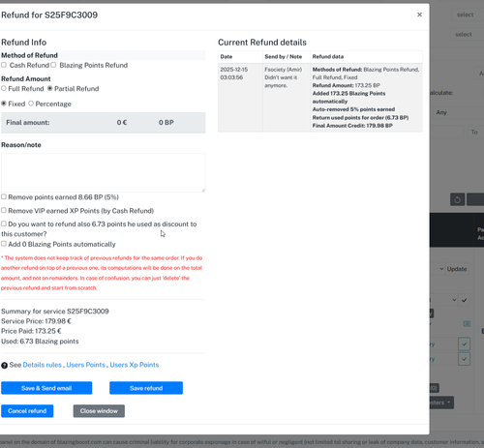Click the '0 €' final amount value
This screenshot has width=484, height=448.
tap(122, 123)
